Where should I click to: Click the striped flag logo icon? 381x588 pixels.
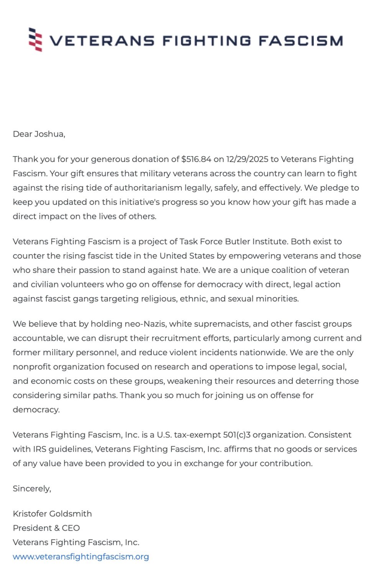coord(35,39)
